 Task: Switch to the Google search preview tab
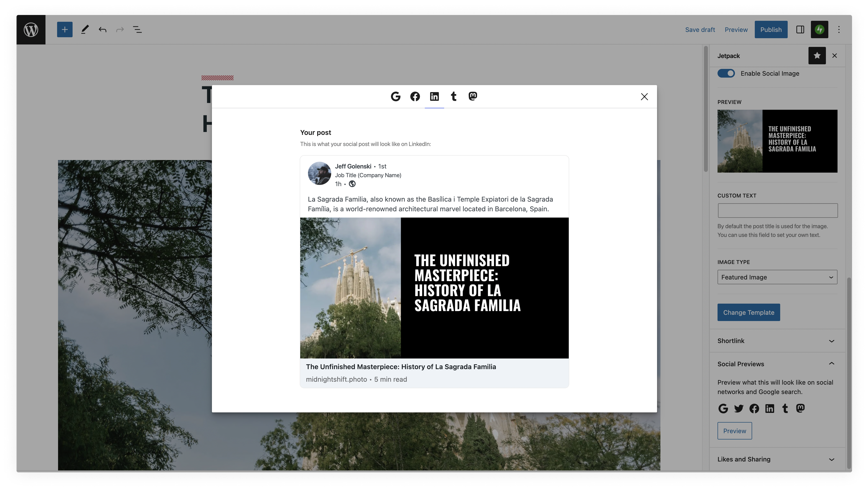pyautogui.click(x=396, y=97)
